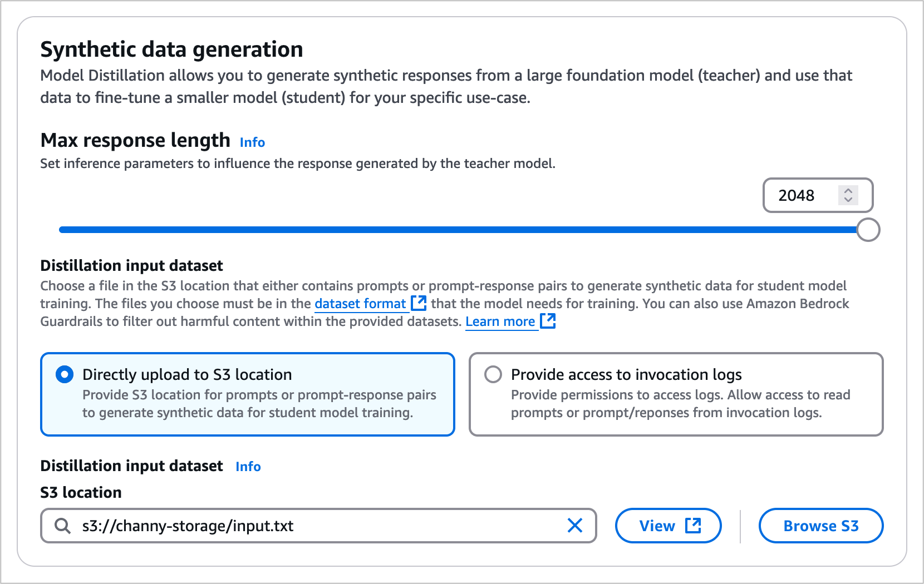Click into the S3 location path text

(188, 526)
